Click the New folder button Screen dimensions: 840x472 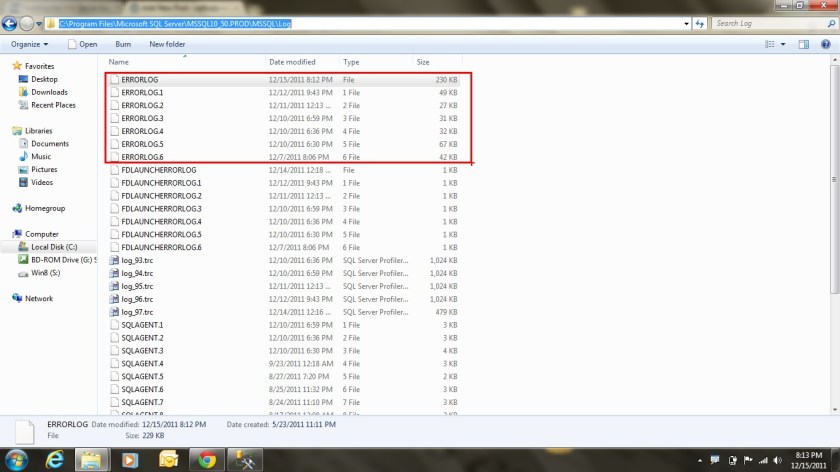(x=167, y=44)
